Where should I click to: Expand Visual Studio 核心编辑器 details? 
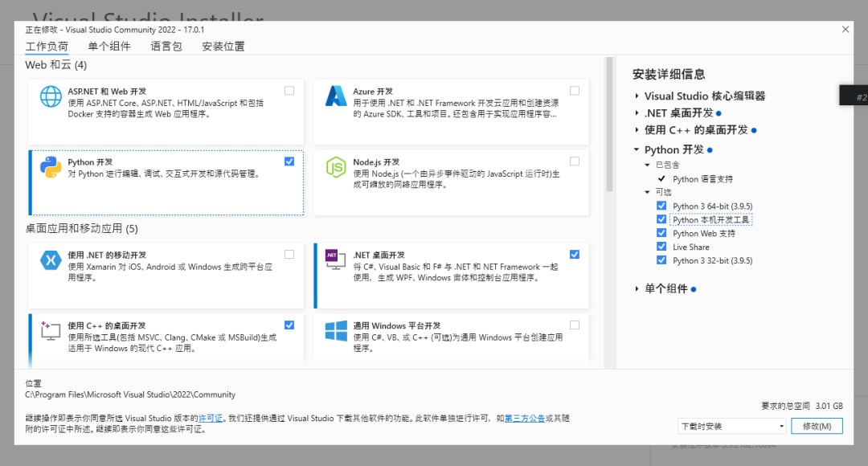637,96
